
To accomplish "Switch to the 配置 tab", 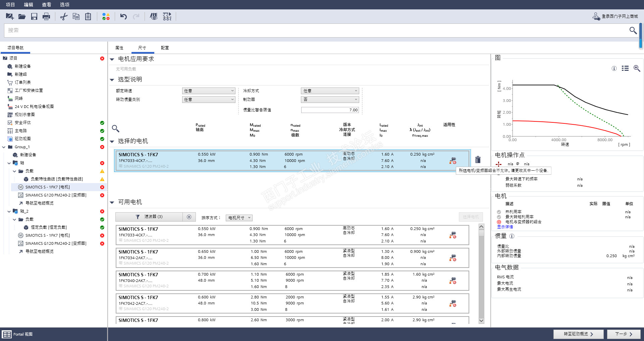I will point(165,48).
